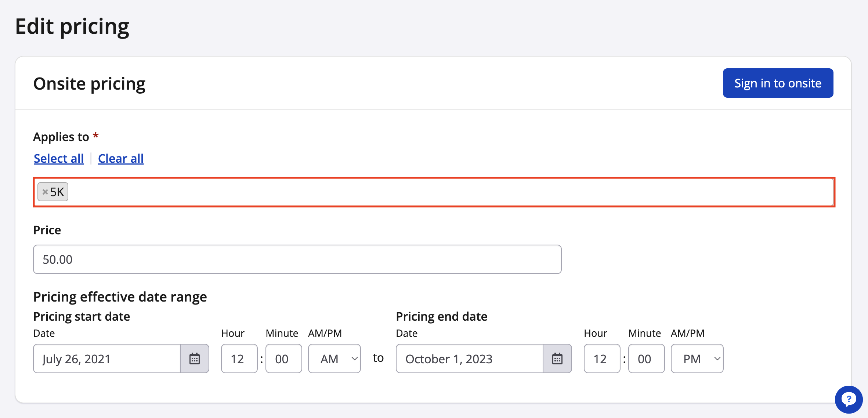Open the help chat bubble

click(x=848, y=399)
